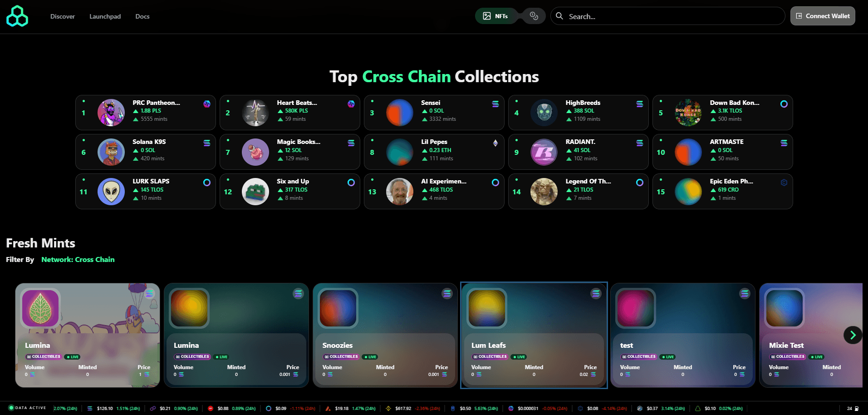The height and width of the screenshot is (415, 868).
Task: Open the Network: Cross Chain filter
Action: pos(78,259)
